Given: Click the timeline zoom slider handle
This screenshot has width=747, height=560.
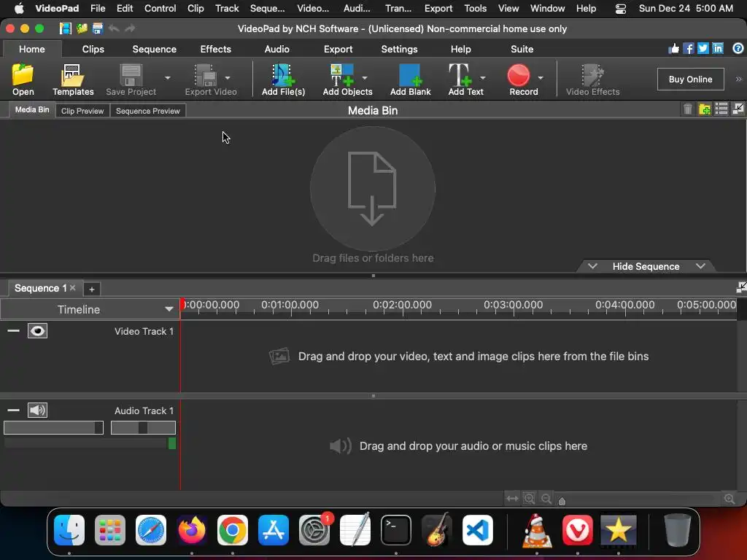Looking at the screenshot, I should pos(562,500).
